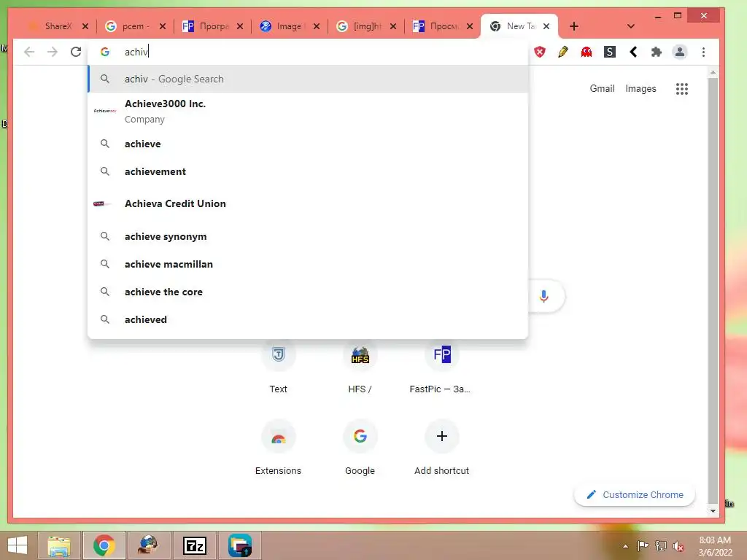747x560 pixels.
Task: Open the Extensions shortcut tile
Action: (x=278, y=448)
